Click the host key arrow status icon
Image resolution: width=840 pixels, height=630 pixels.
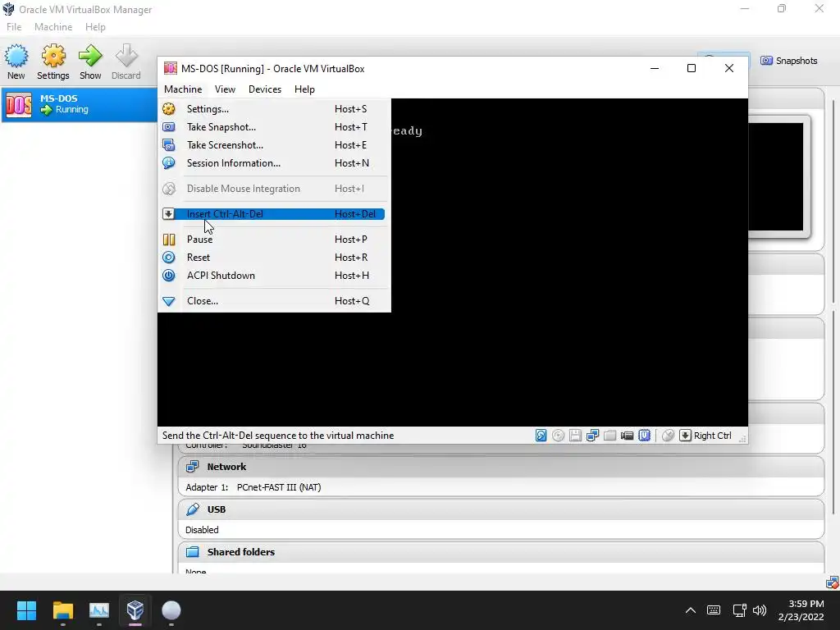click(685, 436)
